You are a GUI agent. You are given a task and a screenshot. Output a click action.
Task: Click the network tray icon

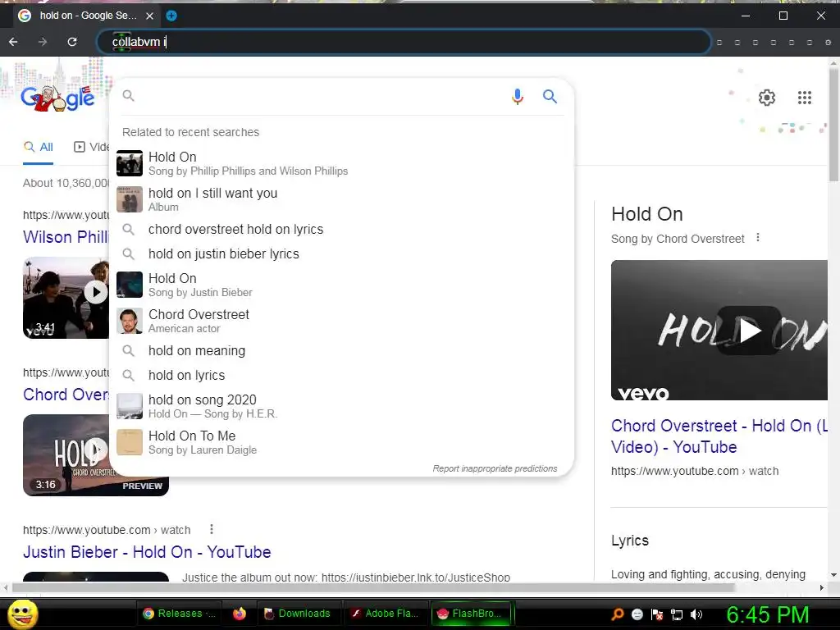click(x=677, y=614)
